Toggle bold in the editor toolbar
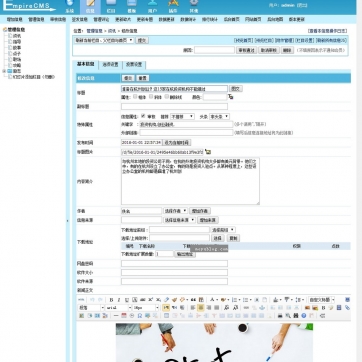 (x=112, y=300)
